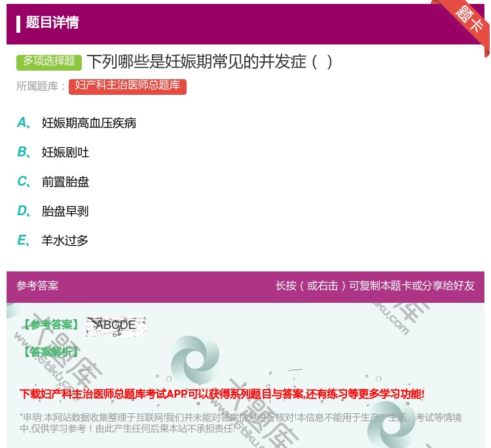Click the 多项选择题 question type tag
The image size is (491, 448).
click(49, 61)
